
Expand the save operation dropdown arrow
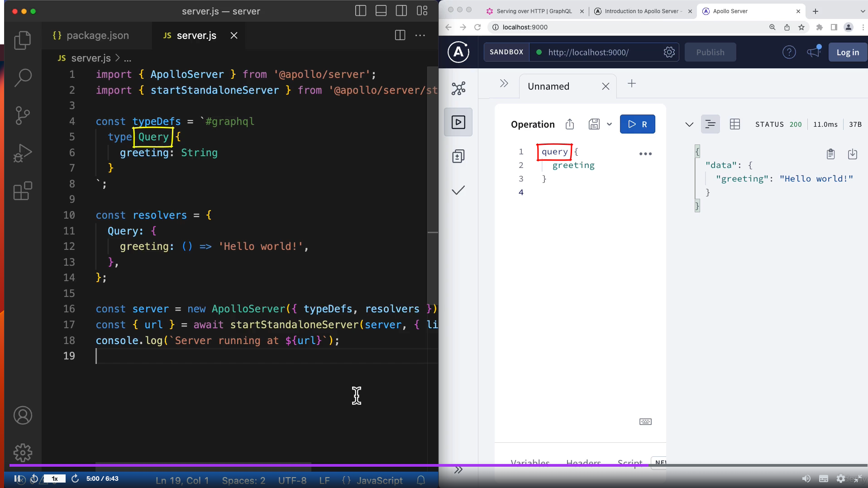(609, 124)
